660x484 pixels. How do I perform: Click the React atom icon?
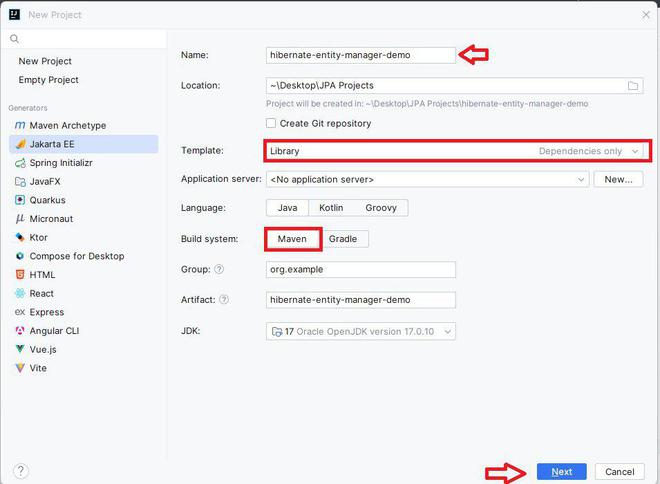20,293
